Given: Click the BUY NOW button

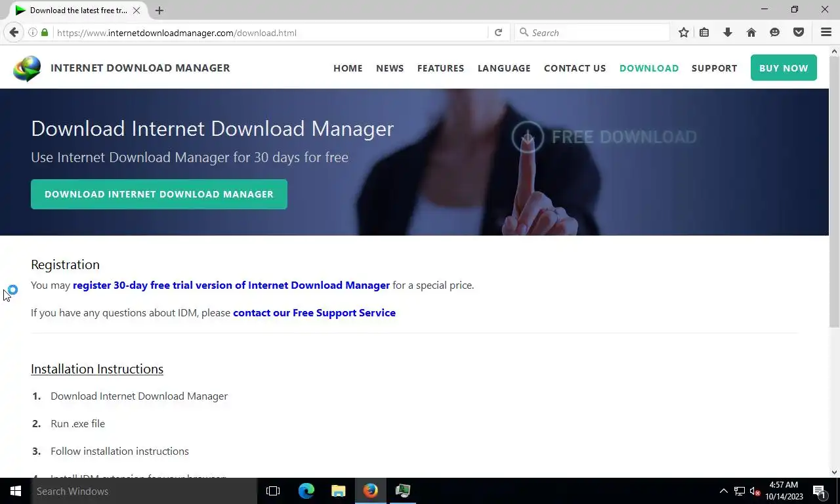Looking at the screenshot, I should (x=784, y=68).
